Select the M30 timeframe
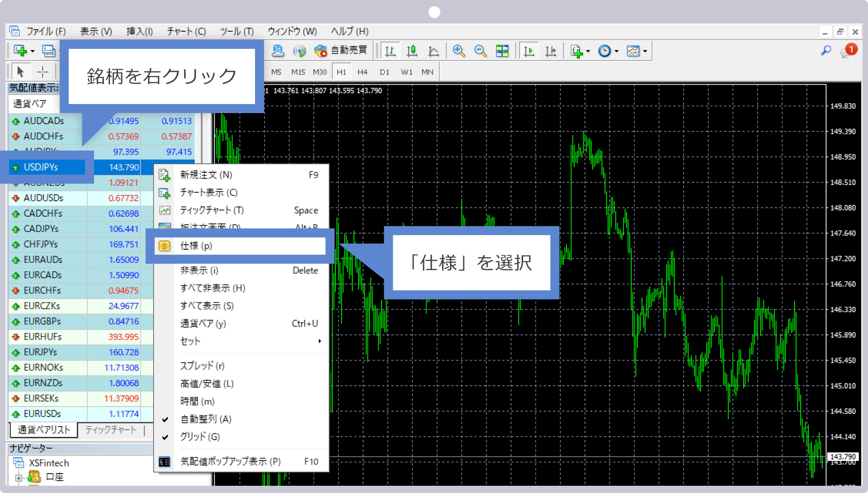 tap(320, 72)
